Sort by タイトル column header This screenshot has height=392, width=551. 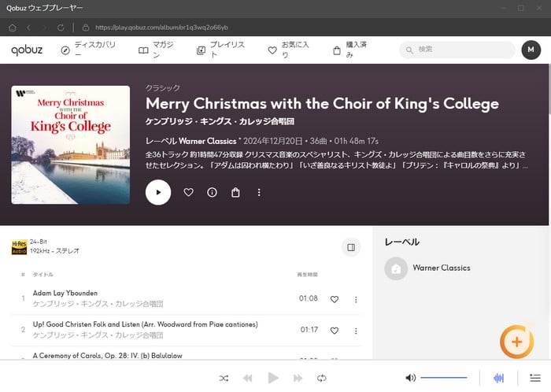(x=43, y=275)
